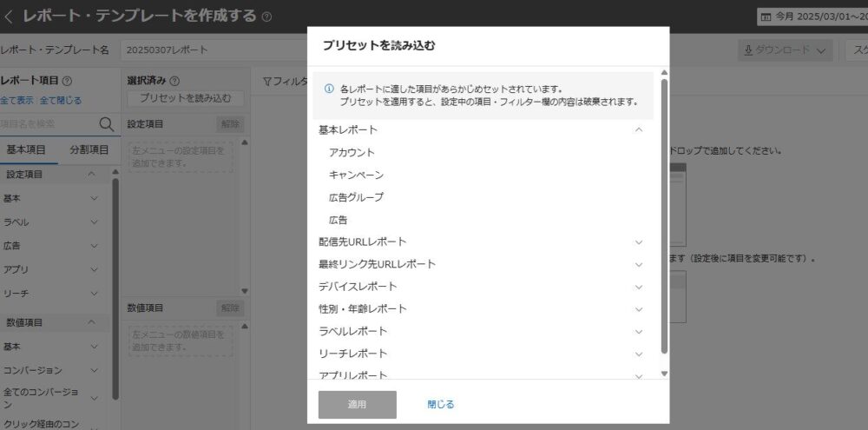Open the help icon next to page title
Screen dimensions: 868x430
[266, 17]
